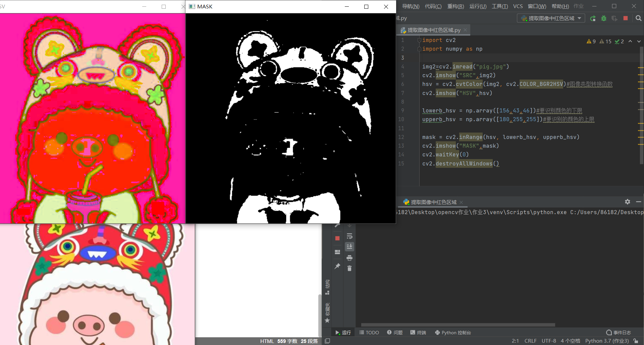Image resolution: width=644 pixels, height=345 pixels.
Task: Open the 收藏夹 favorites side tool window
Action: [x=327, y=312]
